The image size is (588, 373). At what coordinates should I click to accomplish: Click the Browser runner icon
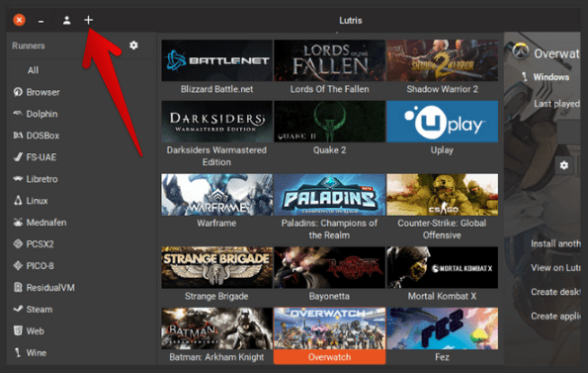(x=18, y=92)
